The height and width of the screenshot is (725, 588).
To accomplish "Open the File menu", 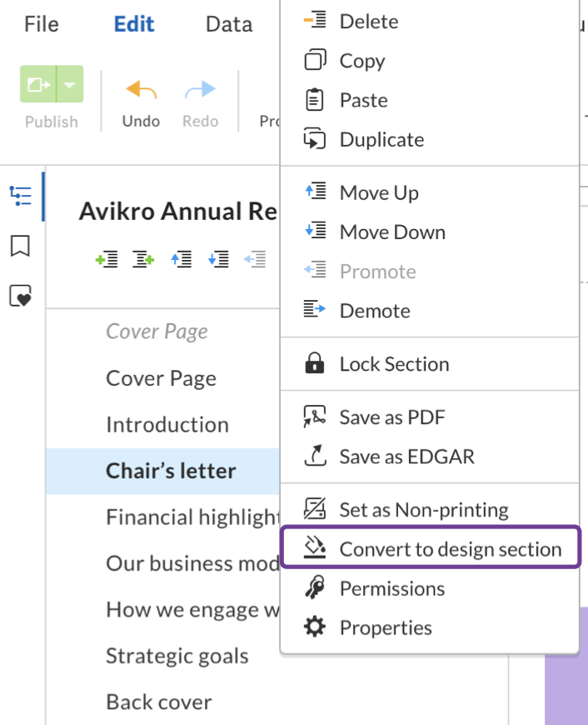I will [x=40, y=23].
